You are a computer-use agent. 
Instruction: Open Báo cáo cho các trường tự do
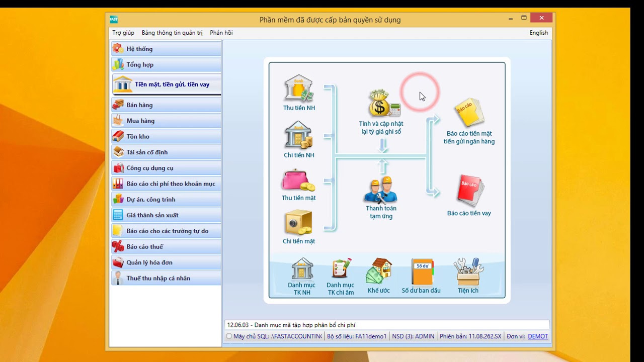166,231
